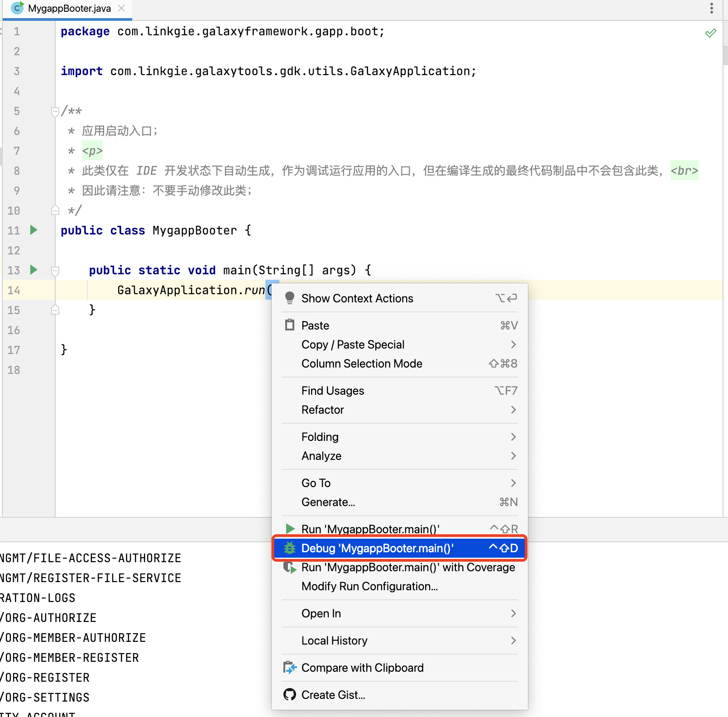Screen dimensions: 728x717
Task: Expand the Refactor submenu arrow
Action: [513, 410]
